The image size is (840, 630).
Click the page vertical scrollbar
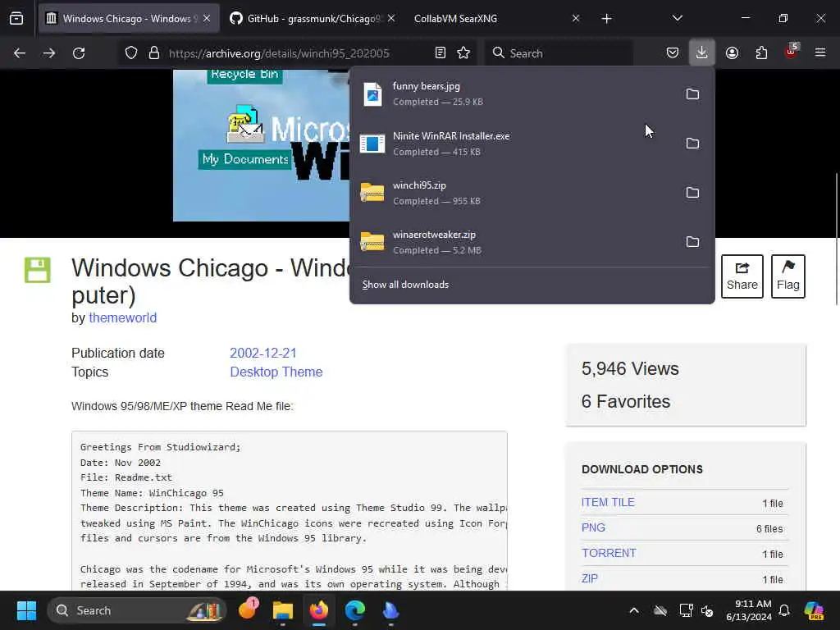pos(836,239)
